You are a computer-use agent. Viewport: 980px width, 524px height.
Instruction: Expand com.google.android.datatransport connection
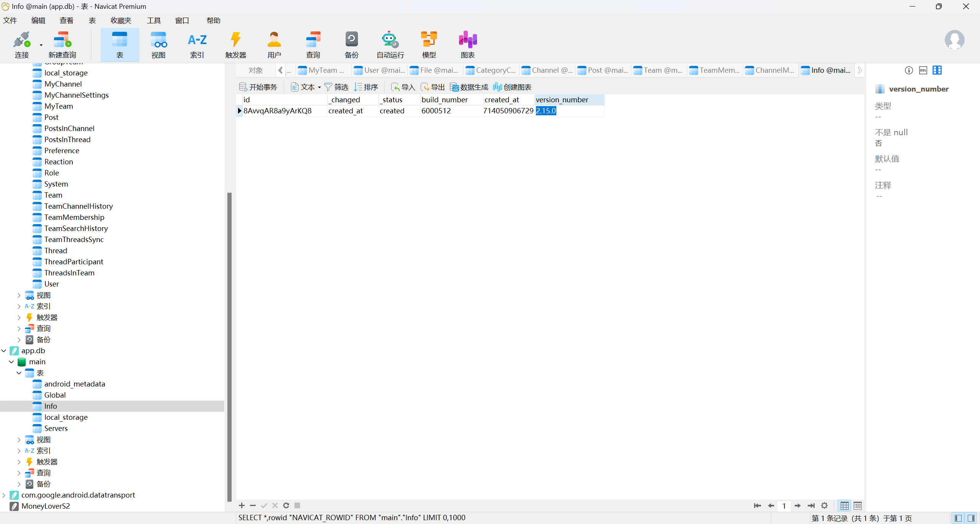[x=4, y=495]
